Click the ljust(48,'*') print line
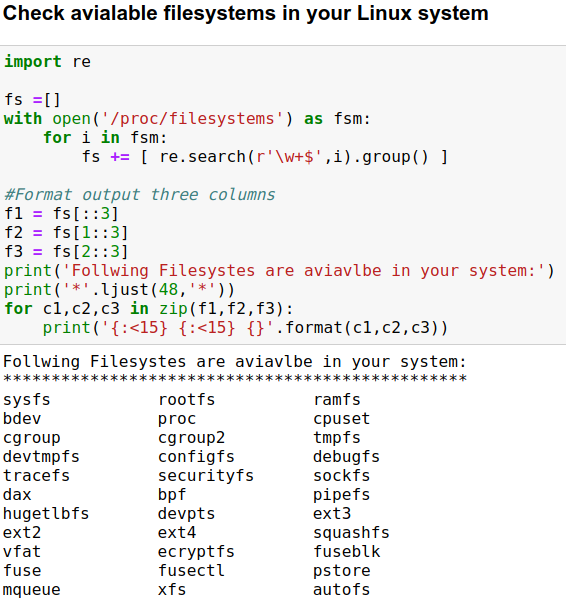The height and width of the screenshot is (604, 566). click(x=119, y=289)
